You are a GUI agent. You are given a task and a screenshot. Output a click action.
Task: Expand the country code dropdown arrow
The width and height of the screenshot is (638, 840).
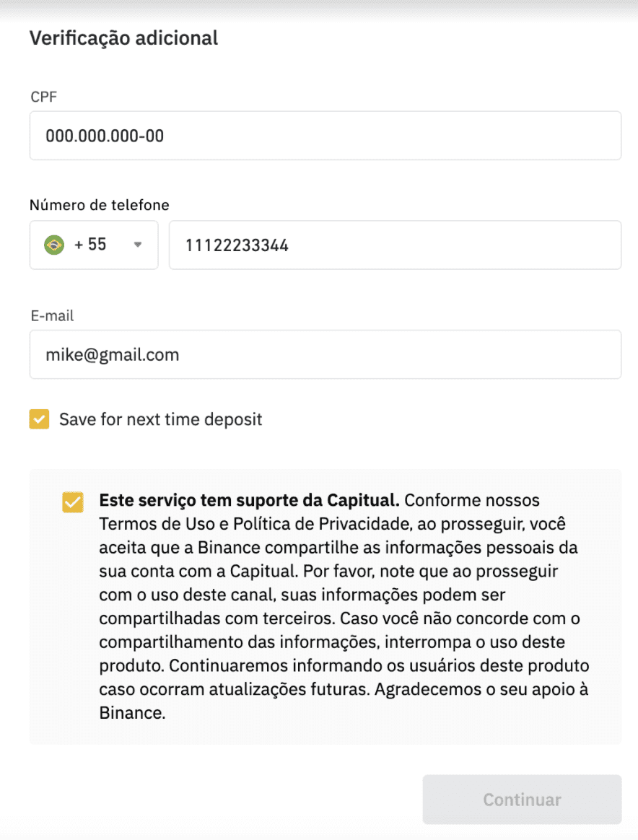[138, 245]
